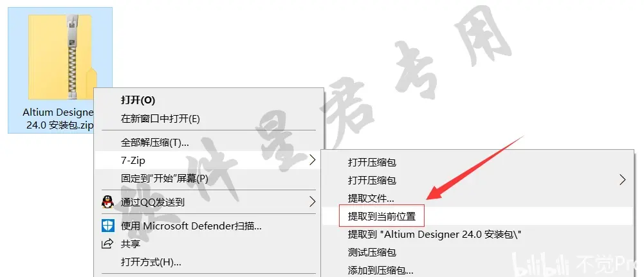Expand the 通过QQ发送到 submenu chevron
Image resolution: width=644 pixels, height=277 pixels.
tap(313, 202)
